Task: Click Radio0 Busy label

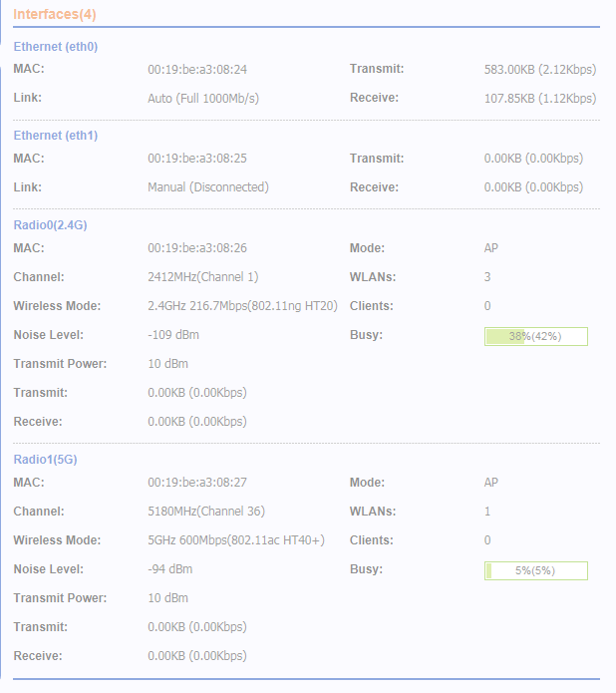Action: (x=366, y=335)
